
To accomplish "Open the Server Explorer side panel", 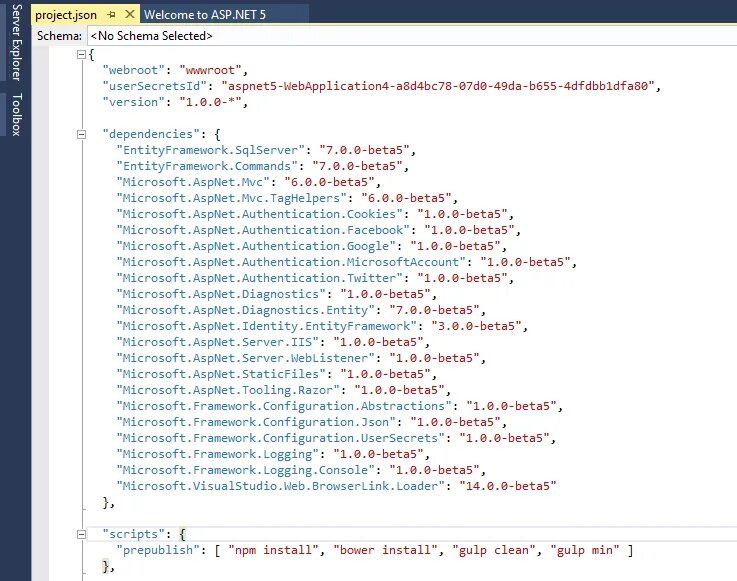I will pos(16,42).
